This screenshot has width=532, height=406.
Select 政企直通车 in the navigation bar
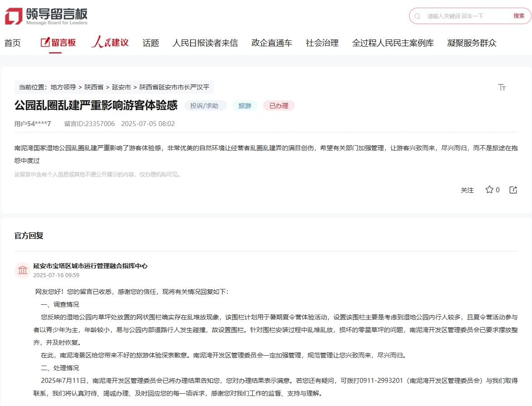(x=272, y=43)
